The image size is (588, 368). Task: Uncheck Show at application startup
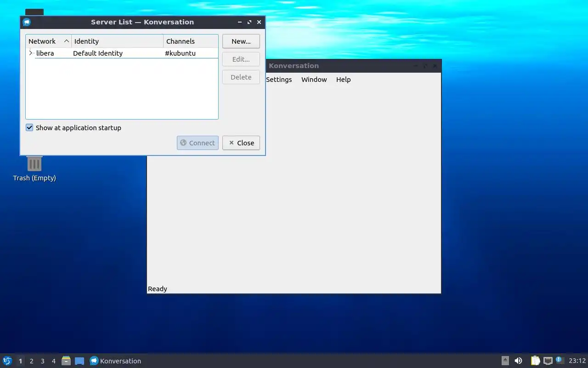point(29,127)
